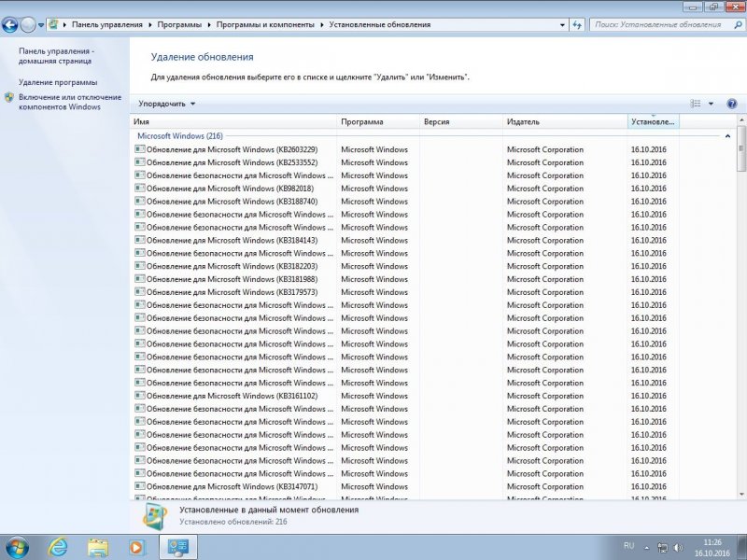Click scrollbar down arrow of updates list
Image resolution: width=747 pixels, height=560 pixels.
pos(741,495)
